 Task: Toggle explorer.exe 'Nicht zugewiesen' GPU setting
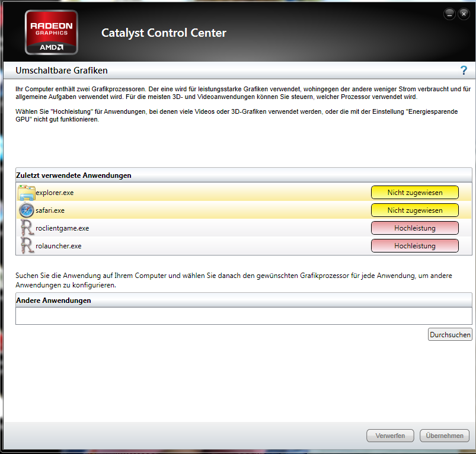415,193
